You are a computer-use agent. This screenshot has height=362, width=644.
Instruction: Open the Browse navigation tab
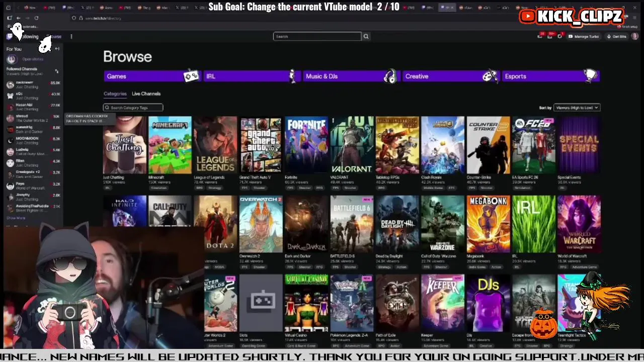coord(53,36)
